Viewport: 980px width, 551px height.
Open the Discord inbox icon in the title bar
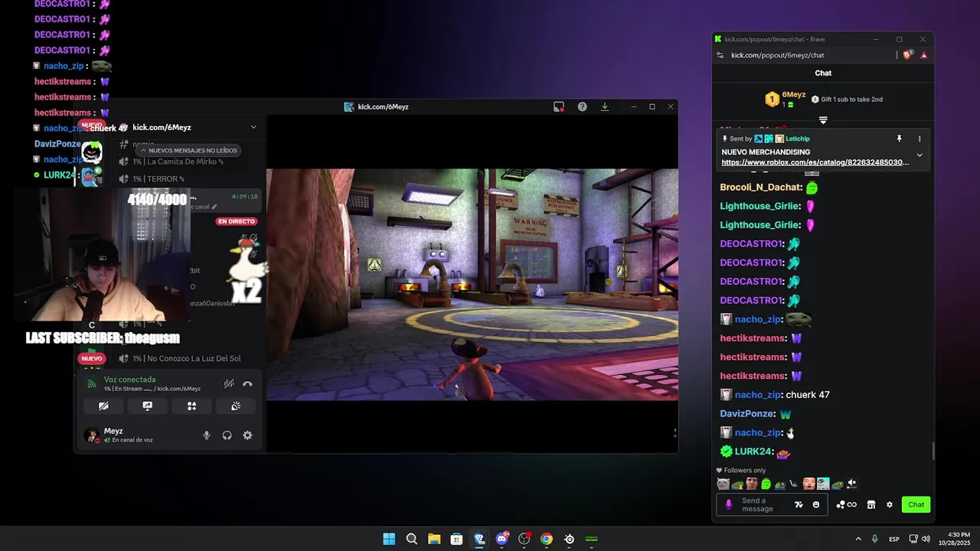click(559, 106)
